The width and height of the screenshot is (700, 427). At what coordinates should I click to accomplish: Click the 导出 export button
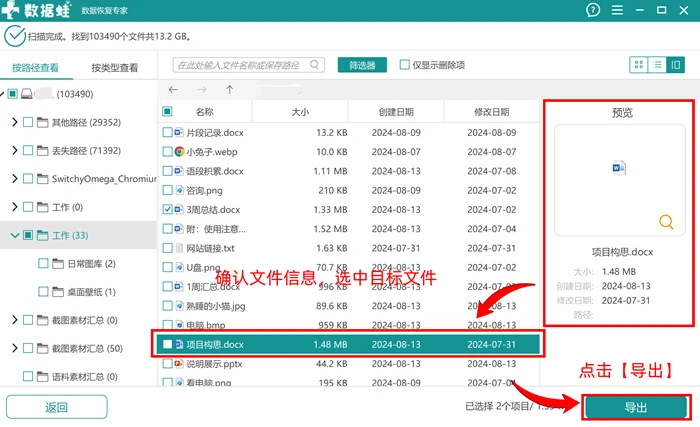pyautogui.click(x=636, y=407)
